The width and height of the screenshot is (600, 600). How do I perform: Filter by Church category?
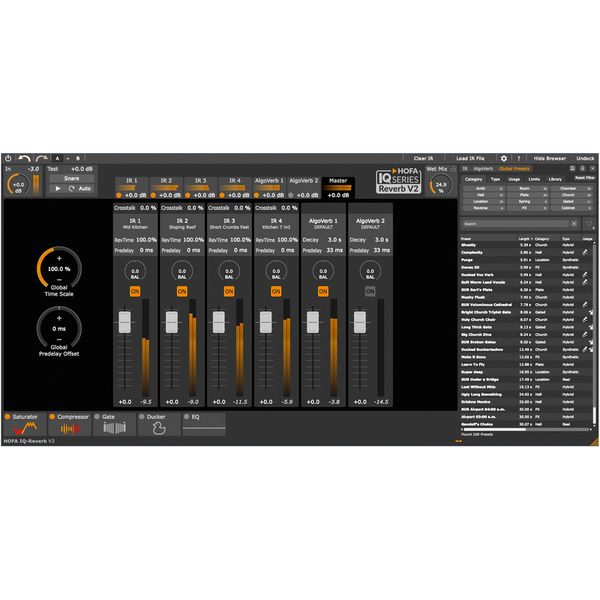[570, 195]
